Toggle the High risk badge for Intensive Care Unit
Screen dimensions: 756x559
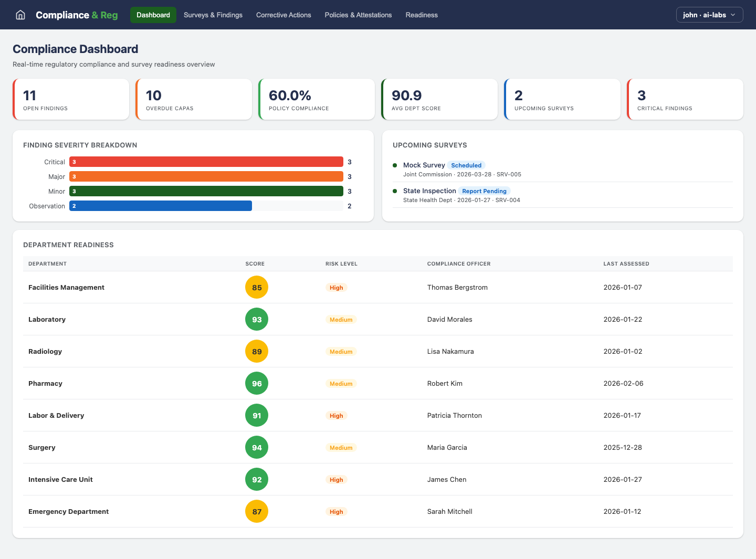[336, 479]
